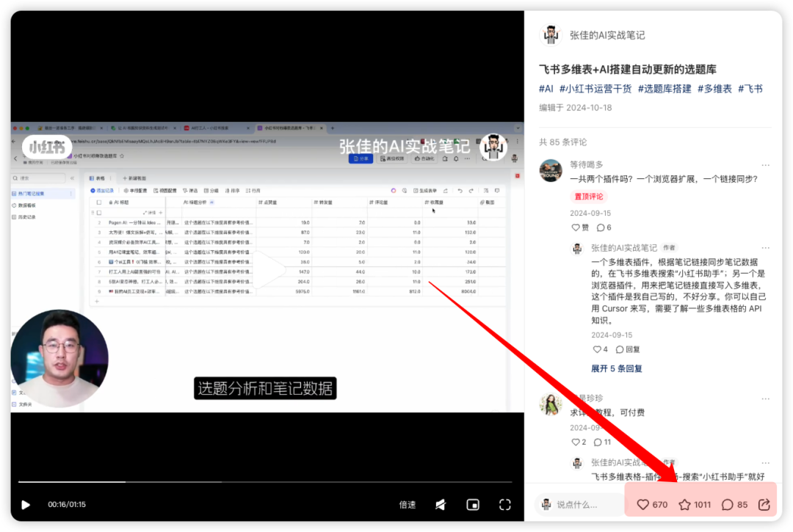
Task: Open more options on the plugin-explanation reply
Action: (x=765, y=248)
